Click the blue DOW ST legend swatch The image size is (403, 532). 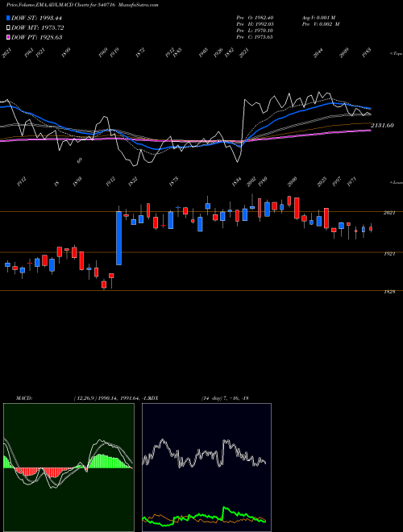click(8, 18)
